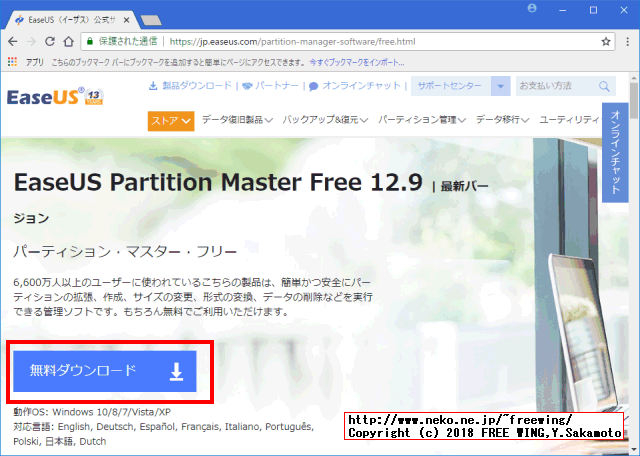Viewport: 640px width, 456px height.
Task: Click the 無料ダウンロード button
Action: (105, 371)
